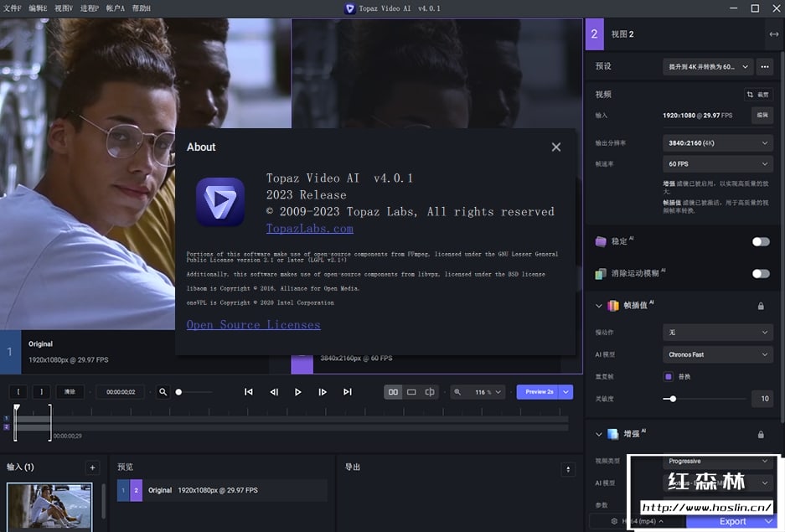Open the 帐户A menu
Screen dimensions: 785x532
115,8
